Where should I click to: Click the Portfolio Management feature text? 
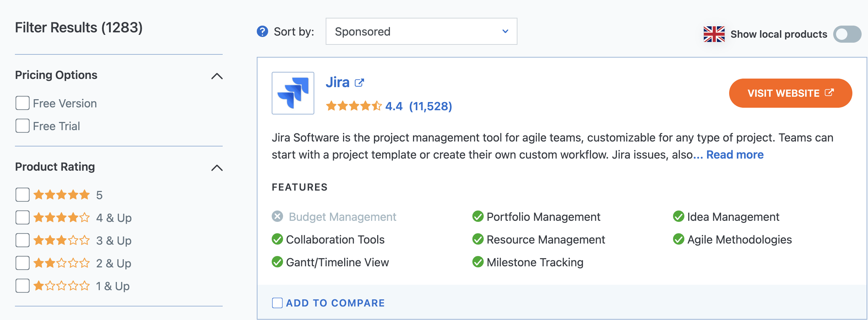(x=543, y=217)
